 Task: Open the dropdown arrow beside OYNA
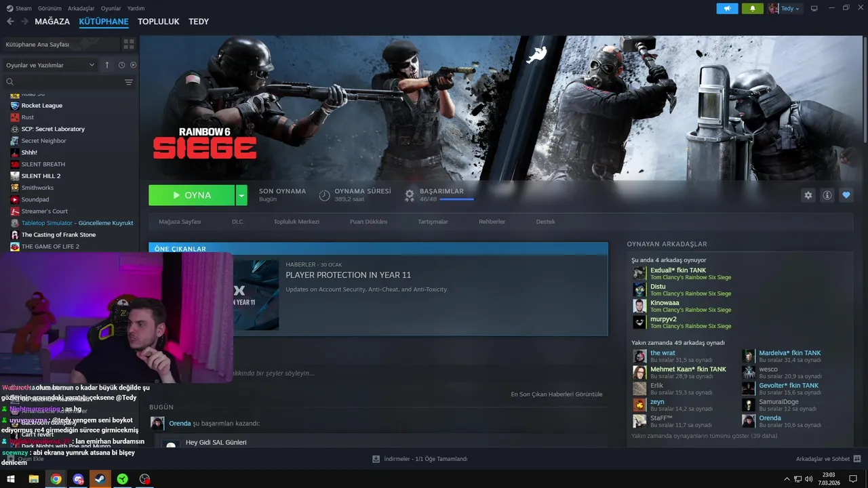click(x=241, y=195)
